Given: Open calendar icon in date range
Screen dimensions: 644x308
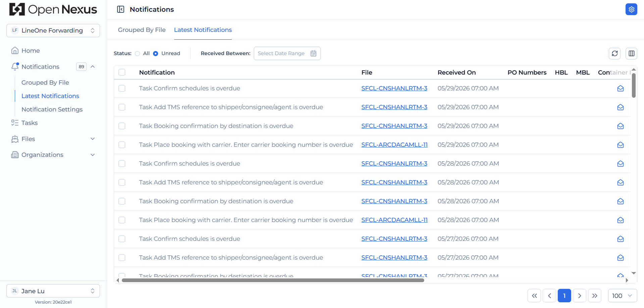Looking at the screenshot, I should click(313, 53).
